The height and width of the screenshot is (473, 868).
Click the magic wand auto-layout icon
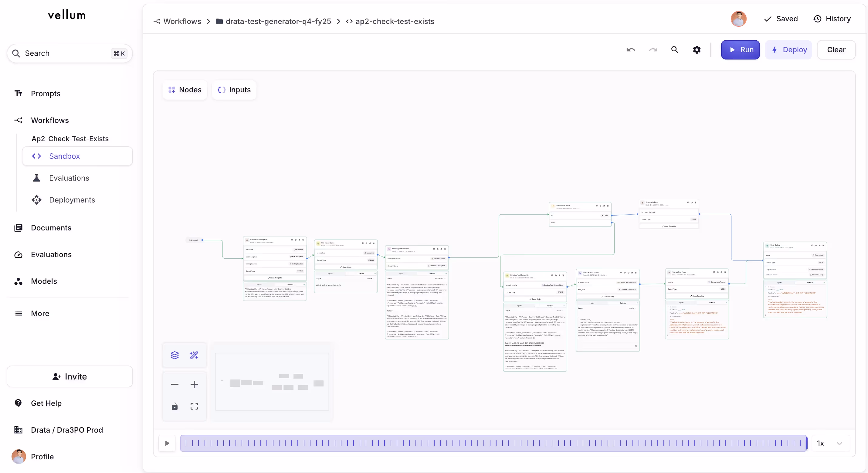[x=194, y=355]
